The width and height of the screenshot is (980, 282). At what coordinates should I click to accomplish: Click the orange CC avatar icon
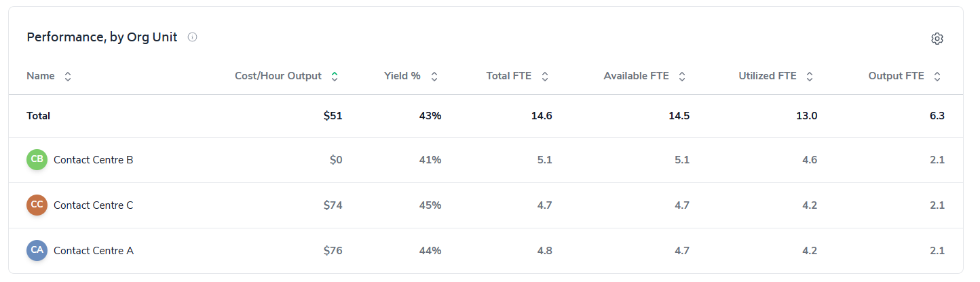(37, 205)
